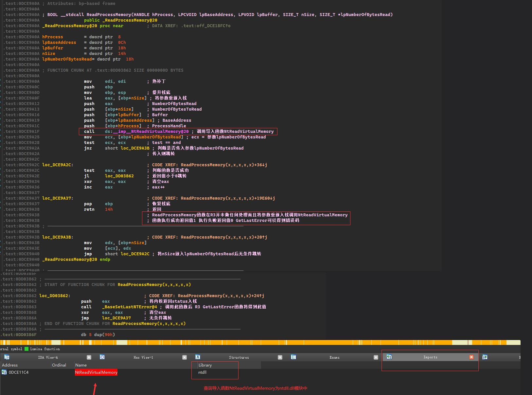
Task: Follow loc_DD03862 in the jl instruction
Action: [x=119, y=176]
